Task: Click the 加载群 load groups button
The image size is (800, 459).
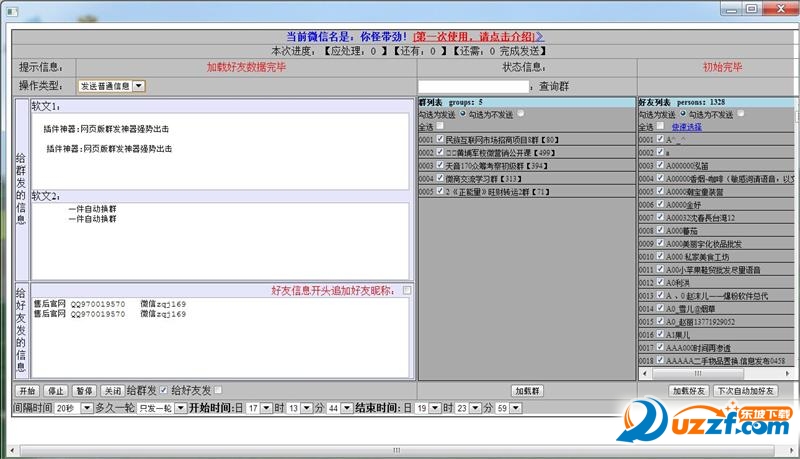Action: [x=527, y=391]
